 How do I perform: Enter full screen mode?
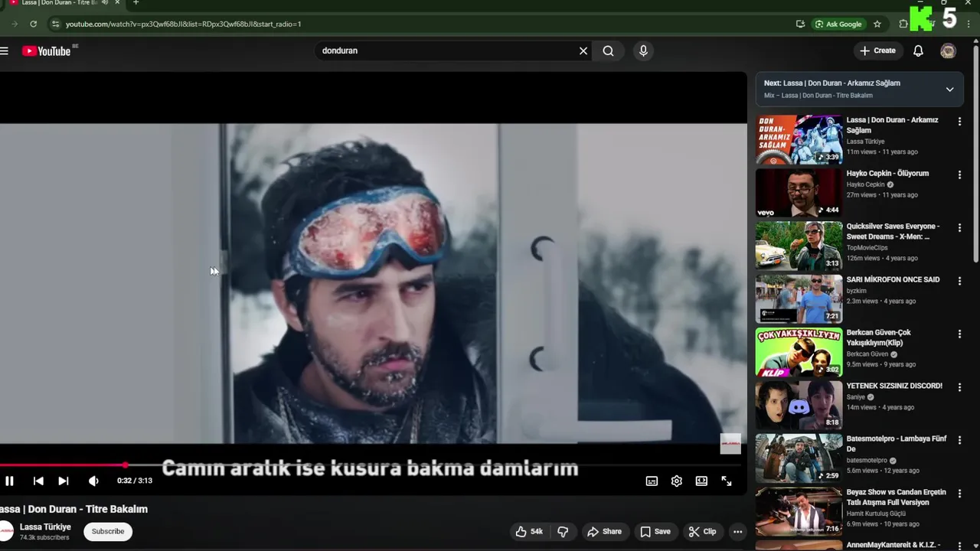coord(727,481)
